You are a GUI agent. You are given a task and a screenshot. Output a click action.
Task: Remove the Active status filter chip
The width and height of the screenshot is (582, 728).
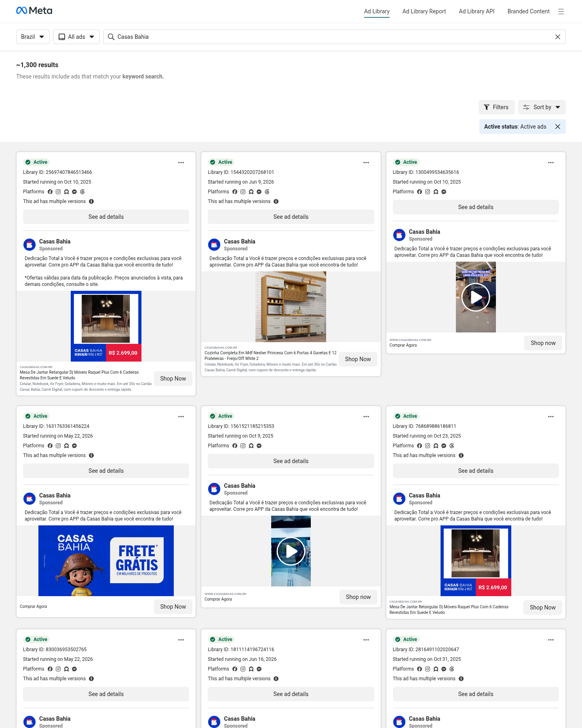click(x=558, y=127)
